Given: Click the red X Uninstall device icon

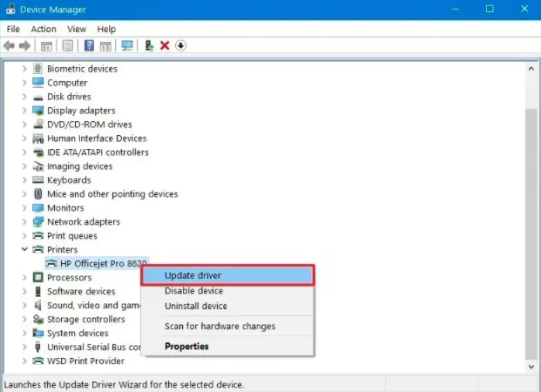Looking at the screenshot, I should [x=165, y=45].
